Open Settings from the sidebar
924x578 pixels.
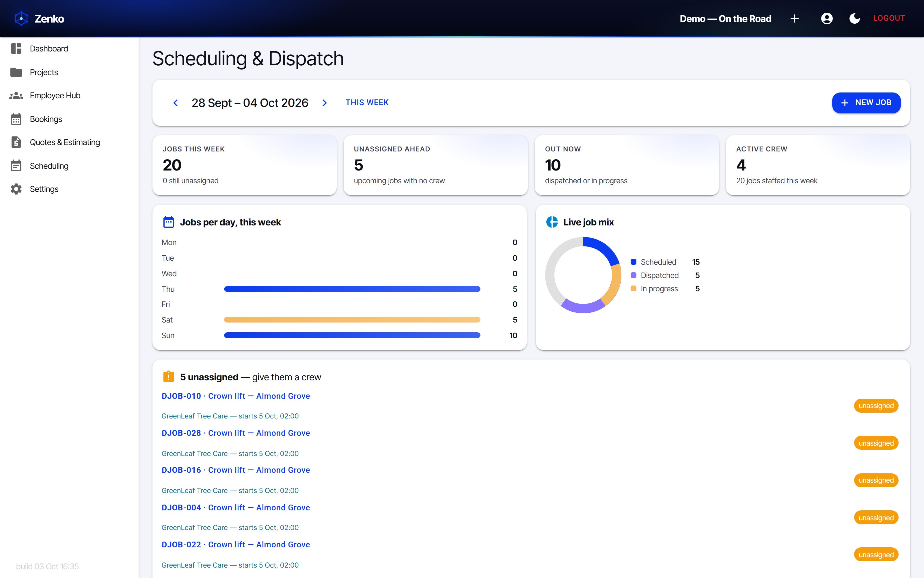(x=70, y=189)
